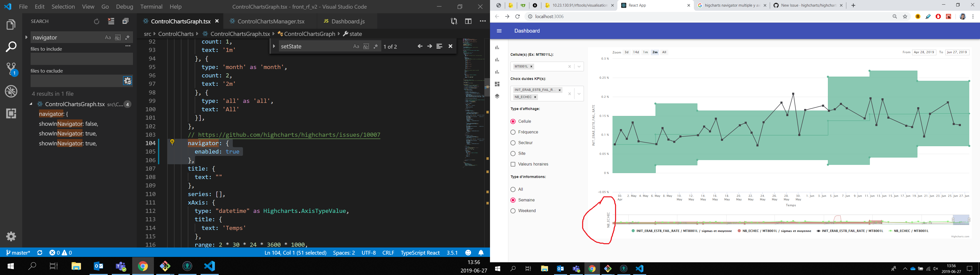980x275 pixels.
Task: Open the Debug menu in VS Code
Action: click(124, 6)
